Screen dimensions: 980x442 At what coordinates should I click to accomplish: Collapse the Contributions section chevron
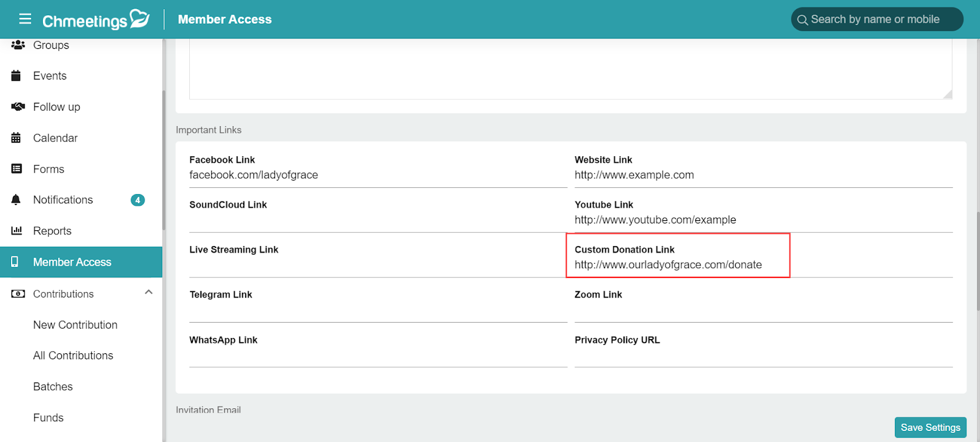point(148,293)
